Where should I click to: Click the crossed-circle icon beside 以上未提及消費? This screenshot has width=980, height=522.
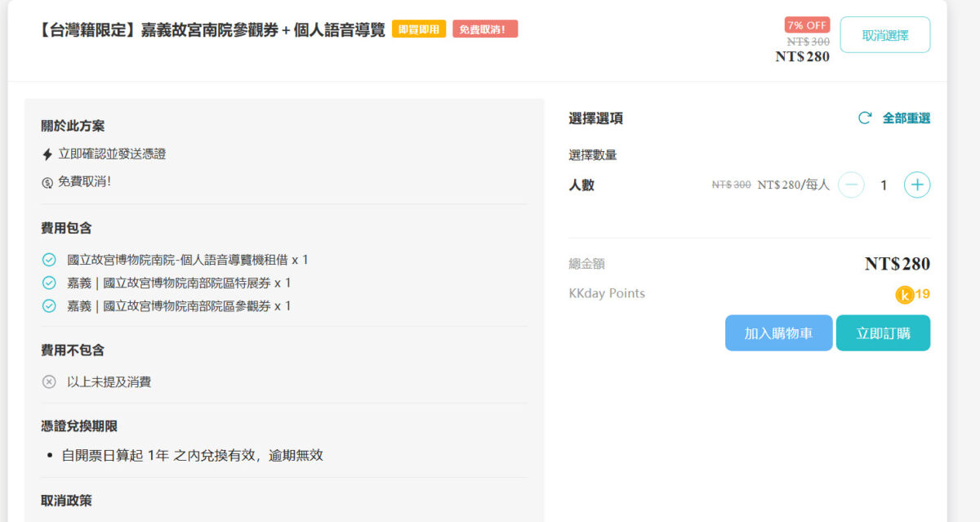click(x=51, y=380)
